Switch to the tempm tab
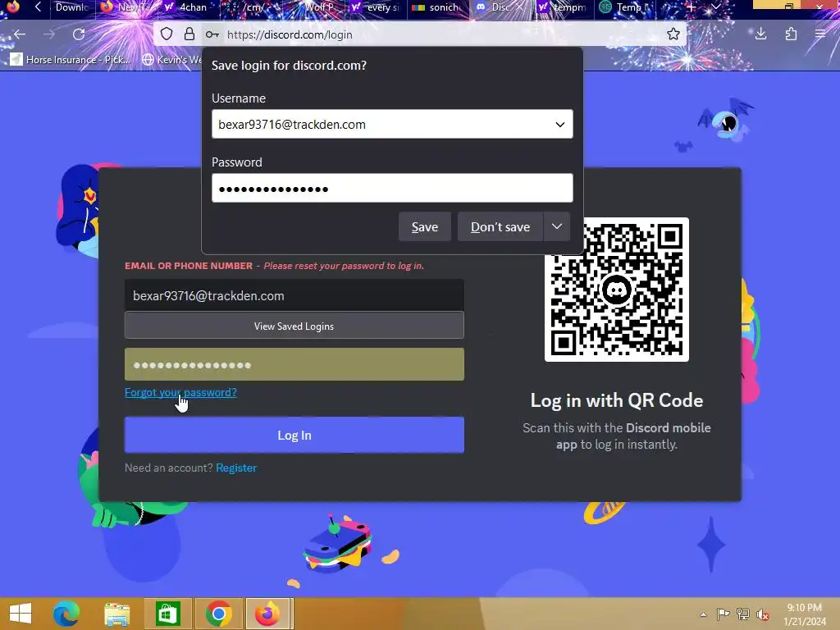The image size is (840, 630). click(563, 7)
